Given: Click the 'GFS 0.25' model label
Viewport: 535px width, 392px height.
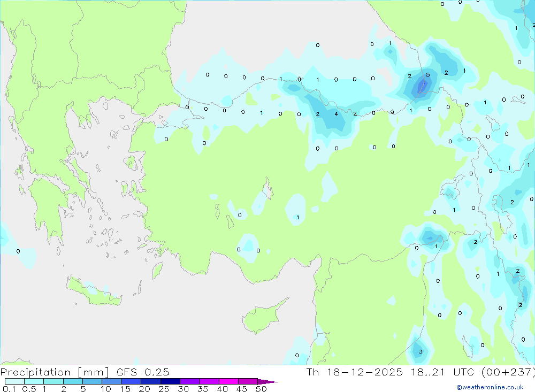Looking at the screenshot, I should pos(143,372).
